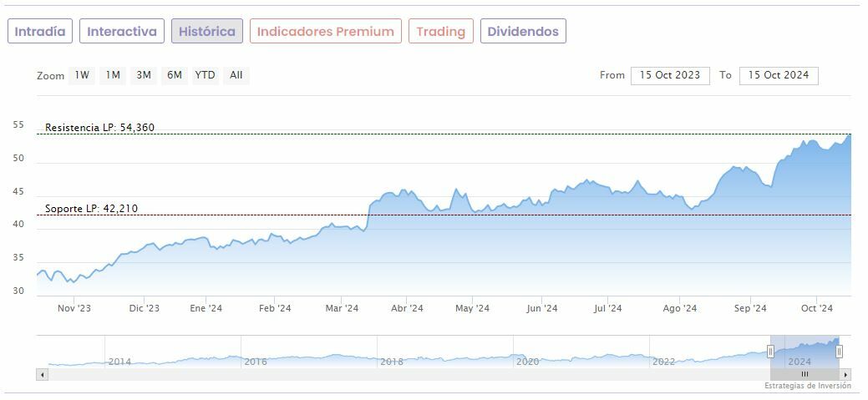
Task: Click the left range handle in navigator
Action: point(770,352)
